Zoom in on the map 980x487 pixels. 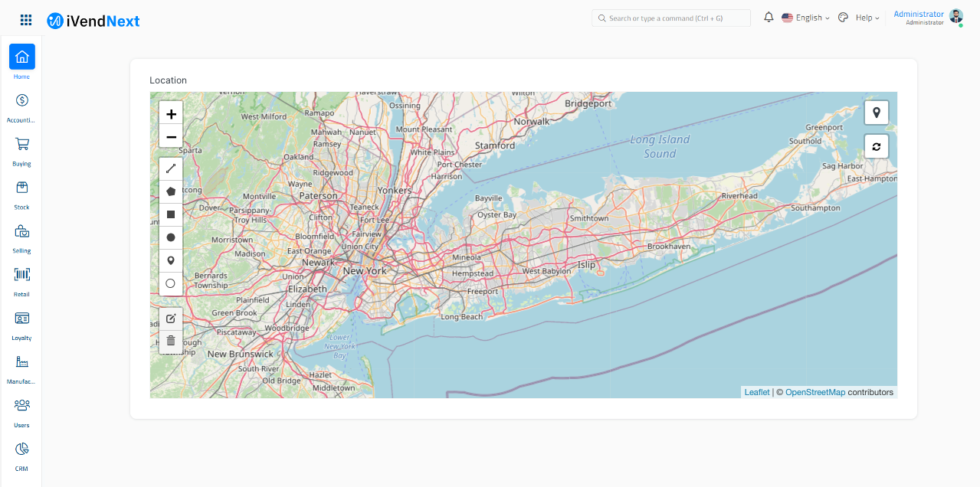click(171, 113)
